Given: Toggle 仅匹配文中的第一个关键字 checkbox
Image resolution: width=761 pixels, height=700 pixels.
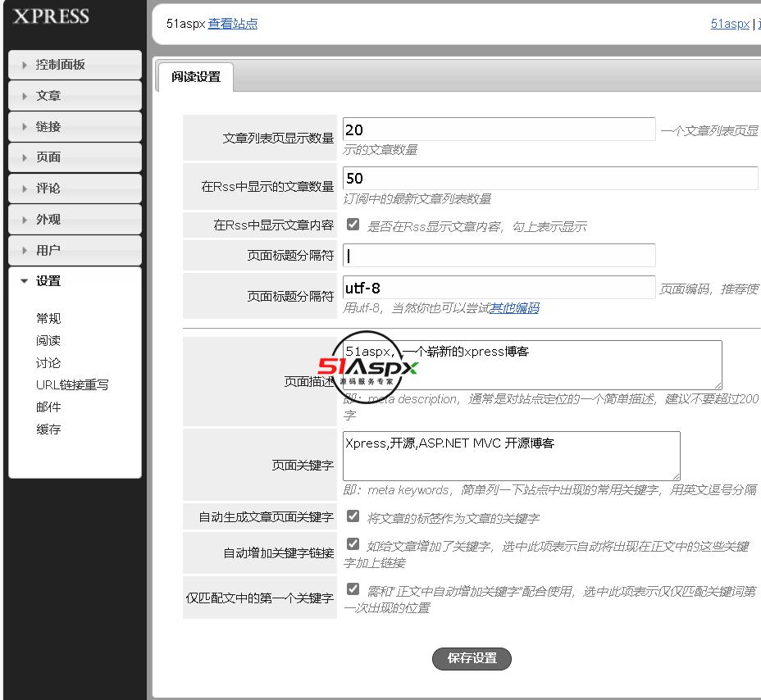Looking at the screenshot, I should click(x=353, y=589).
